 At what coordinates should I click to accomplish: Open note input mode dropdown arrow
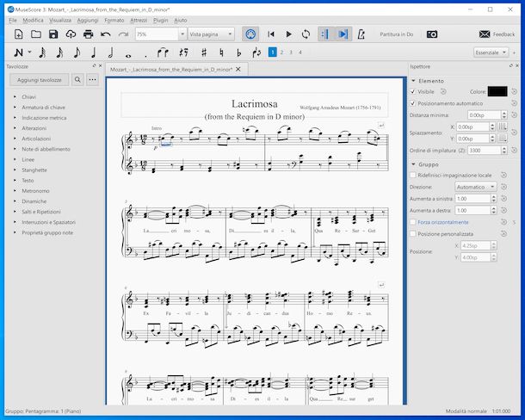pos(29,52)
